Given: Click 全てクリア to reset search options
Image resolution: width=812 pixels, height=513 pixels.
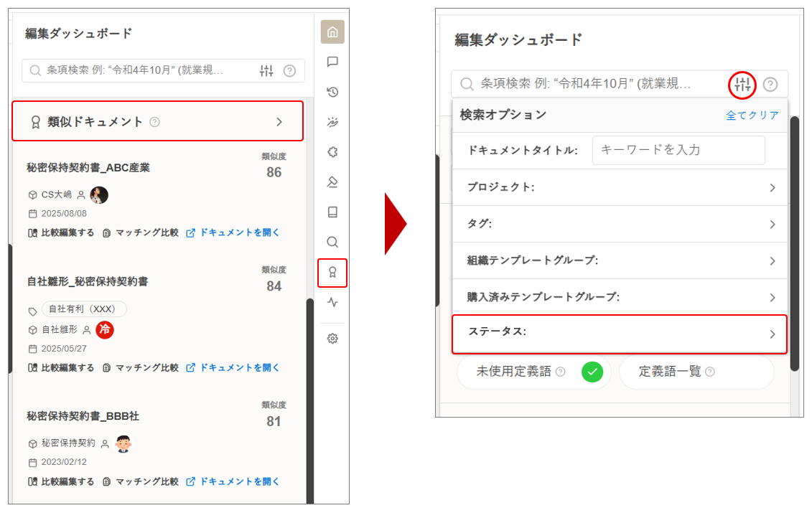Looking at the screenshot, I should tap(752, 115).
